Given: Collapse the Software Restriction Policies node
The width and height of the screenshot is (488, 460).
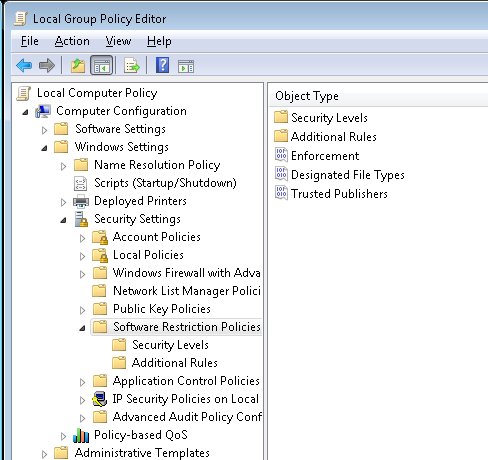Looking at the screenshot, I should (82, 328).
